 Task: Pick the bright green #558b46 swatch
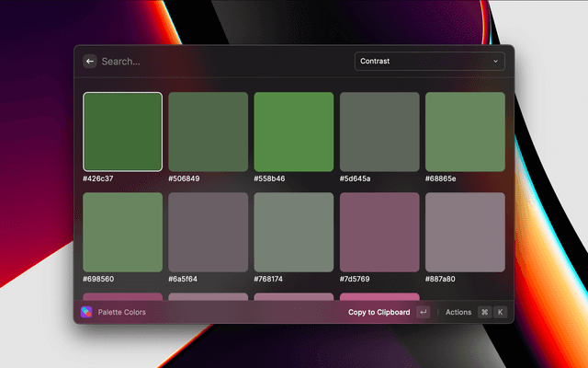click(x=294, y=132)
